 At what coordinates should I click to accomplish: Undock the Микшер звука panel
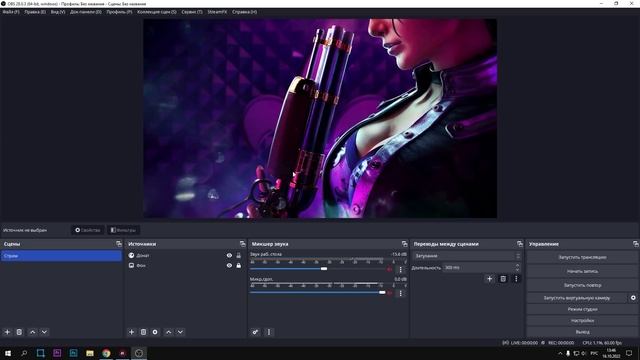[x=404, y=244]
